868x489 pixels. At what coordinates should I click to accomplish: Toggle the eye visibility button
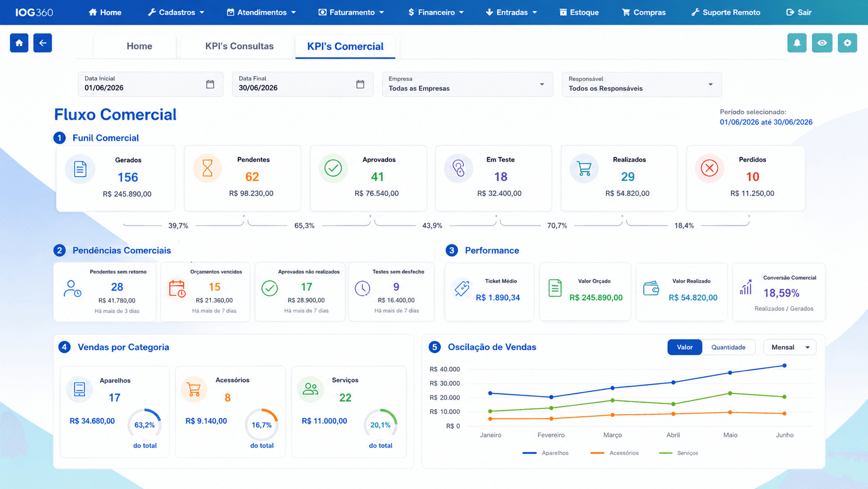point(822,43)
